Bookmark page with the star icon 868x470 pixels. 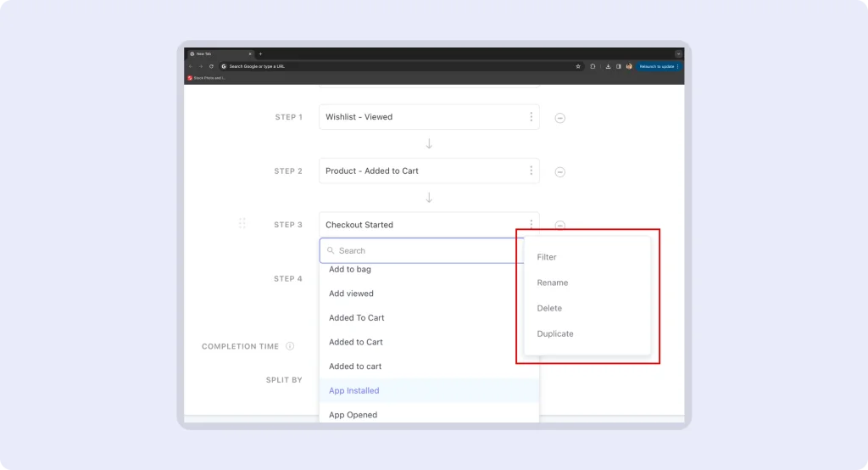[x=578, y=66]
